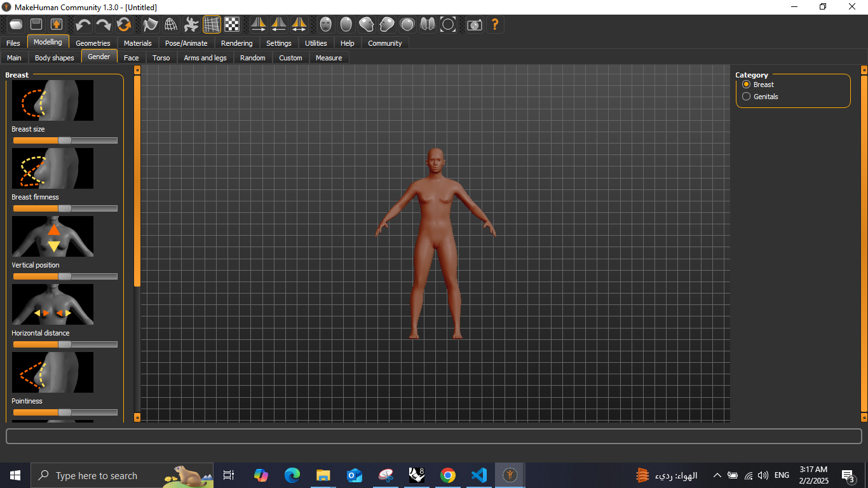Click the Pointiness slider

pyautogui.click(x=65, y=412)
